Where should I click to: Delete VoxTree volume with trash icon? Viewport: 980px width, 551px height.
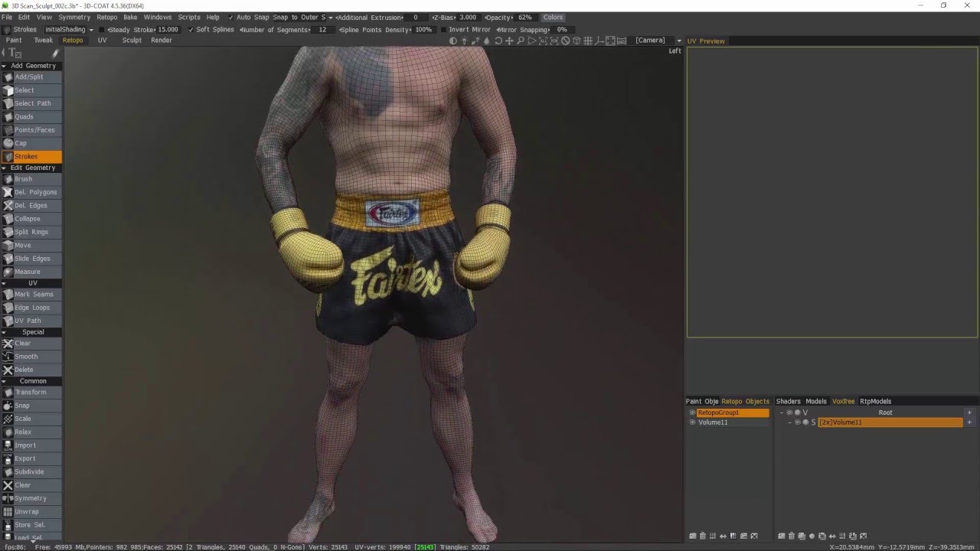click(792, 536)
